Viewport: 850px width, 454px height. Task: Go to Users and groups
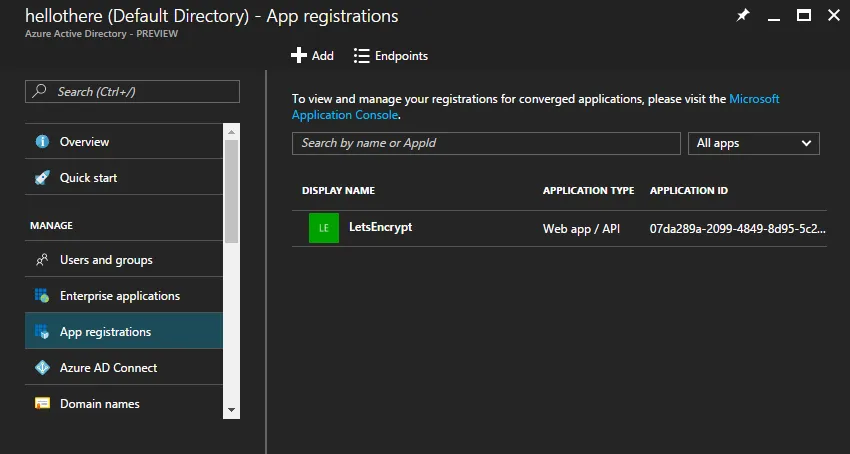tap(124, 260)
